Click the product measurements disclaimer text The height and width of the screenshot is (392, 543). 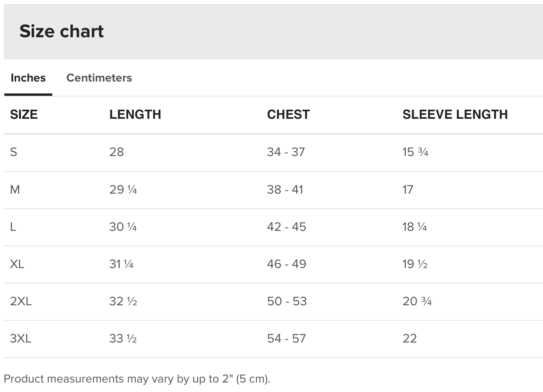[x=137, y=379]
